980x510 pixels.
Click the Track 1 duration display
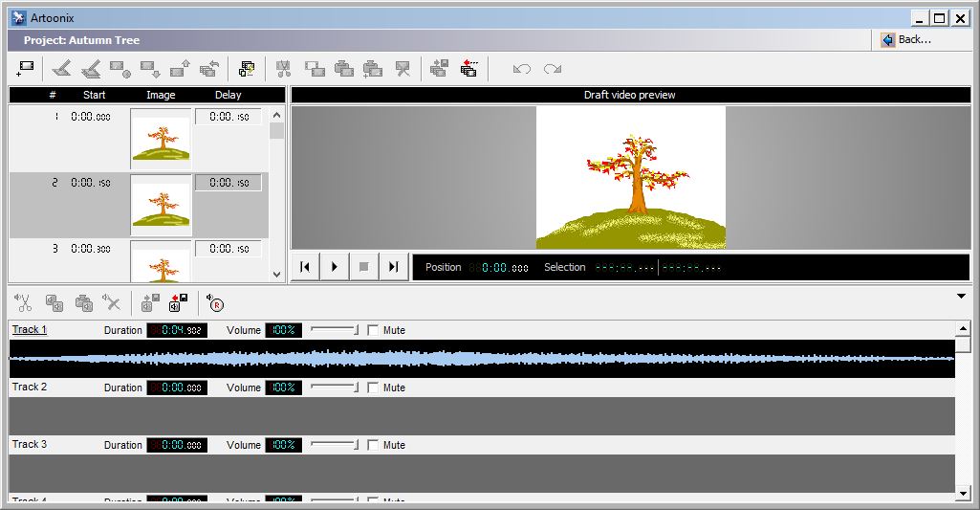pyautogui.click(x=177, y=330)
